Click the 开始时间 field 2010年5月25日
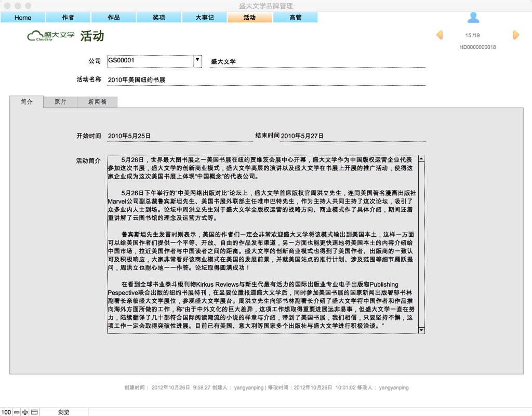The width and height of the screenshot is (532, 416). coord(180,136)
